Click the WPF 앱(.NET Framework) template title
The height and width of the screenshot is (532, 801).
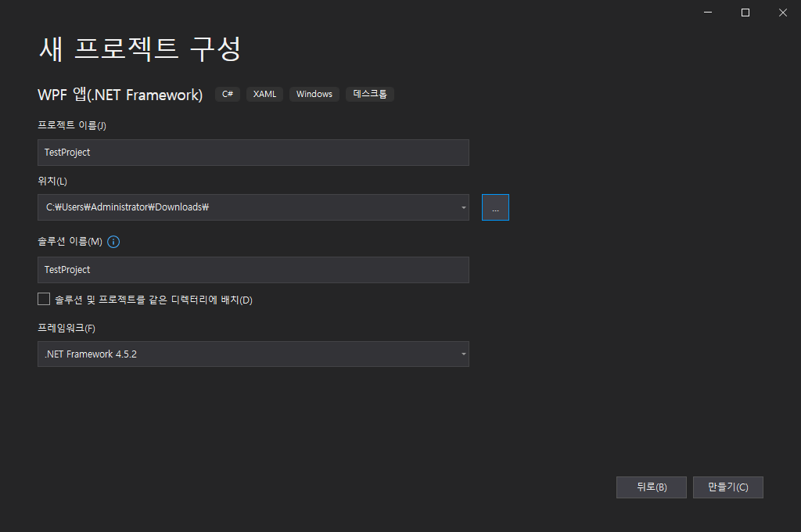tap(120, 95)
